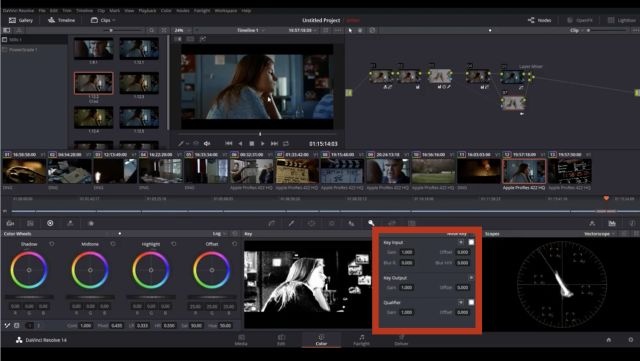Open project manager home icon

click(609, 340)
